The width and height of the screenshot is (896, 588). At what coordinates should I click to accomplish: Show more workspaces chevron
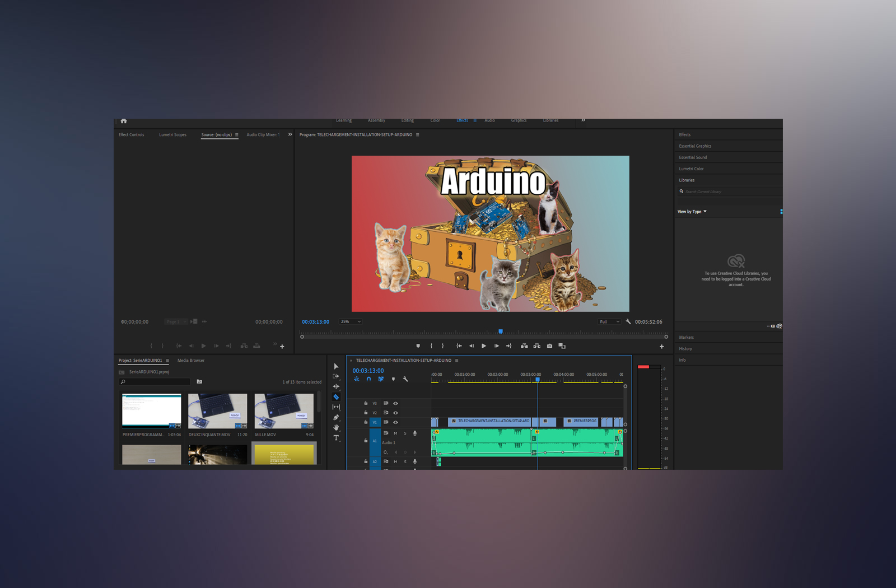583,120
